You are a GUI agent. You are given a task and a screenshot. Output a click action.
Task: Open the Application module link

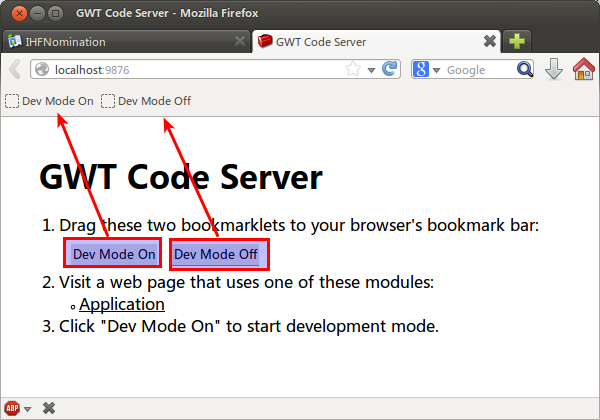pyautogui.click(x=122, y=304)
